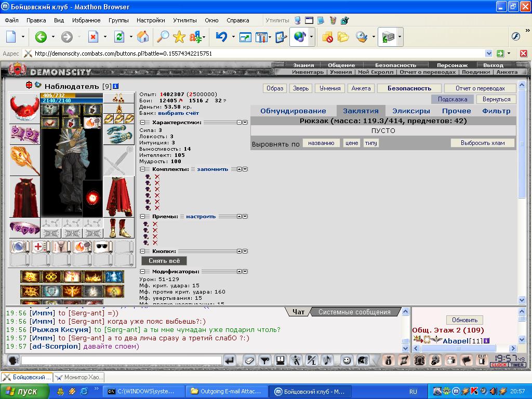This screenshot has height=399, width=532.
Task: Click the запомнить link in Комплекты
Action: pyautogui.click(x=212, y=169)
